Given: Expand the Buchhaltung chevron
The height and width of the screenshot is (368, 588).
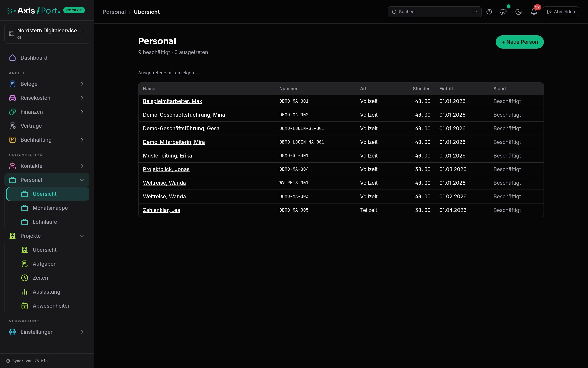Looking at the screenshot, I should tap(82, 140).
